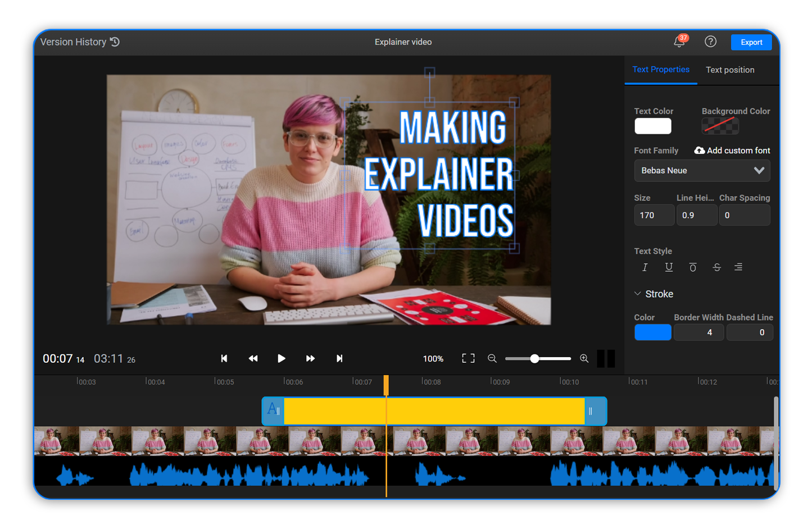Image resolution: width=812 pixels, height=529 pixels.
Task: Switch to the Text position tab
Action: (730, 70)
